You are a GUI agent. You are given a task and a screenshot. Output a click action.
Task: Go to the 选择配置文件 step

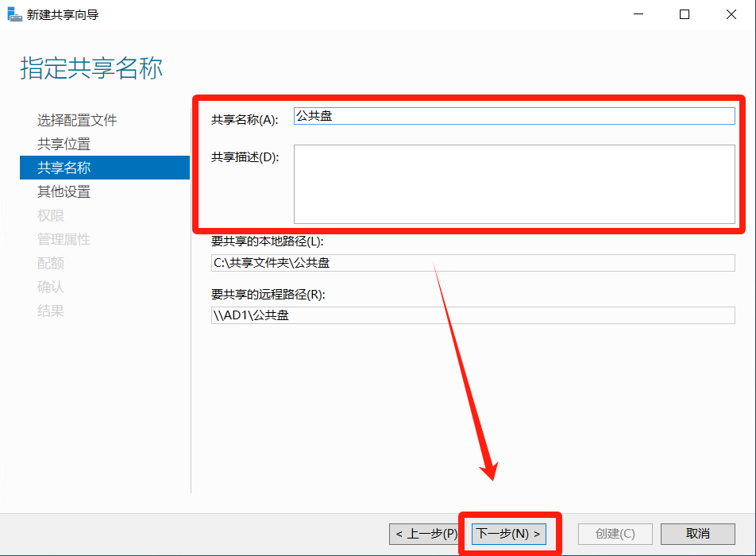tap(77, 121)
